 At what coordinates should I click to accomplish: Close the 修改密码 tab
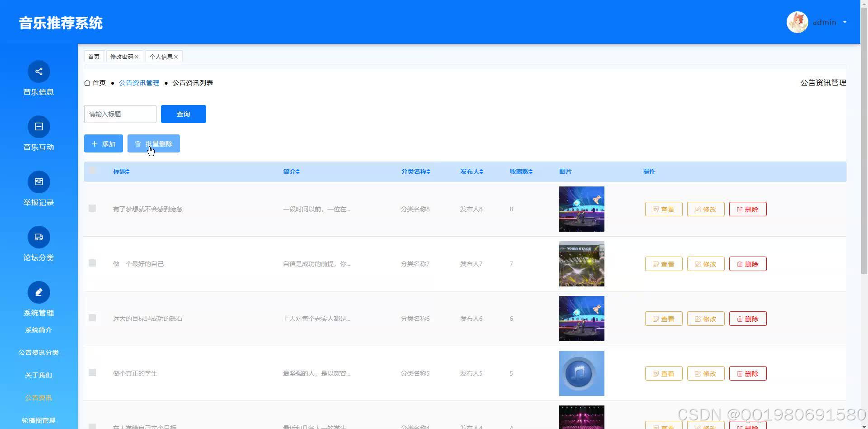(137, 57)
